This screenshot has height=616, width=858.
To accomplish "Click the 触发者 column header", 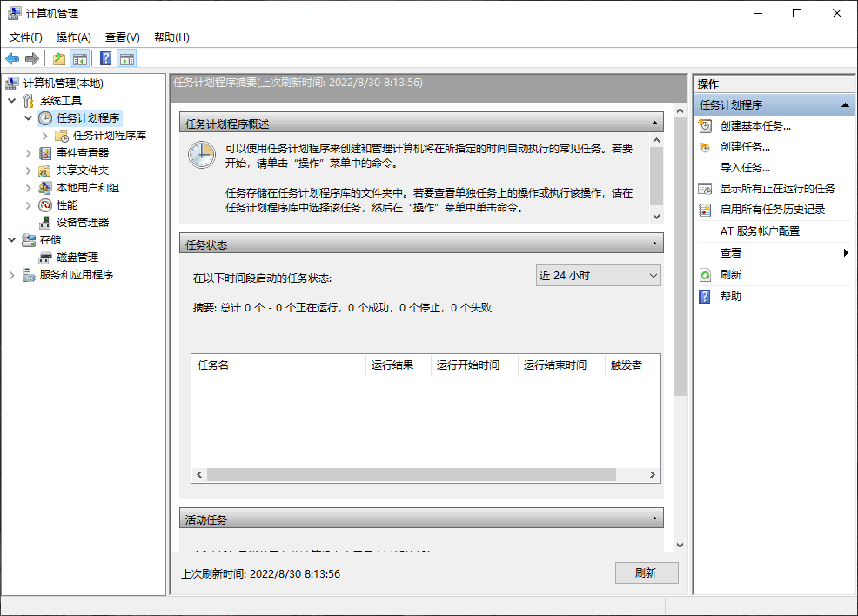I will (633, 365).
